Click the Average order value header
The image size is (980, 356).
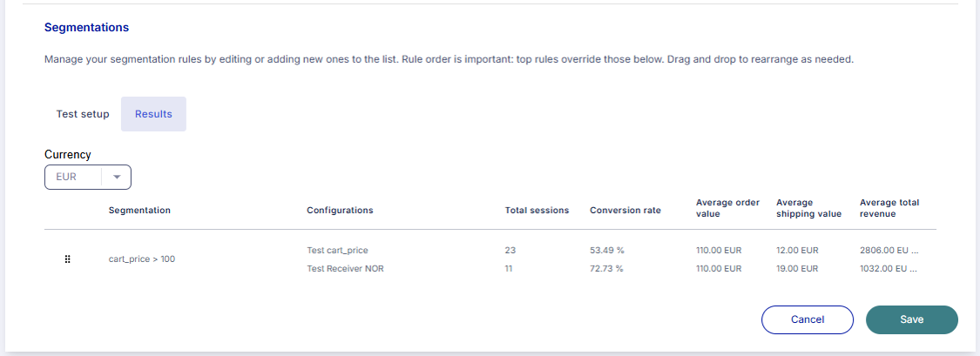(x=727, y=208)
